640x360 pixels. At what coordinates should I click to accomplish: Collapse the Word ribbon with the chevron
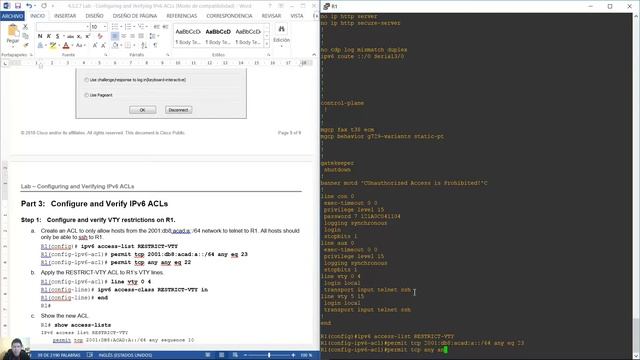313,55
